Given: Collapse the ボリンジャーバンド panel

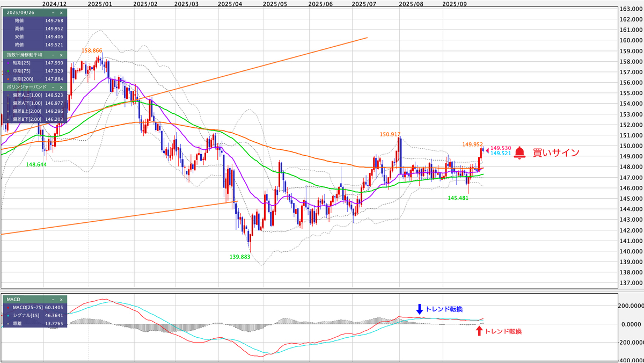Looking at the screenshot, I should coord(54,86).
